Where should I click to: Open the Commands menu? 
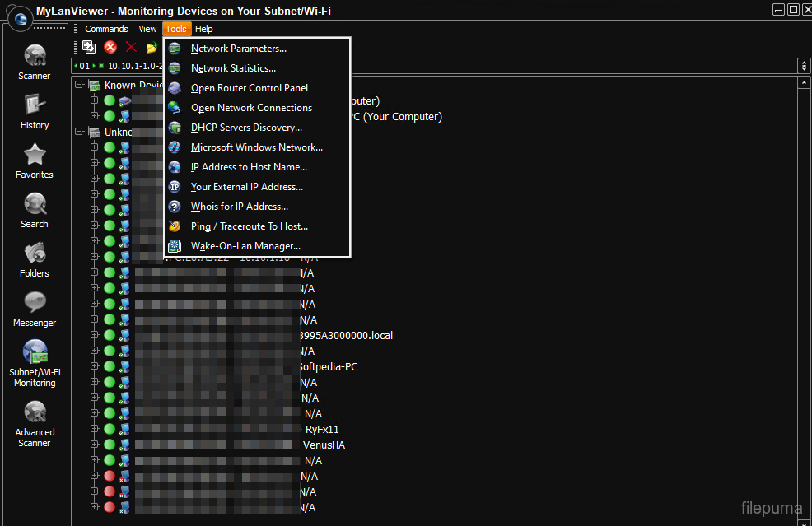point(106,29)
